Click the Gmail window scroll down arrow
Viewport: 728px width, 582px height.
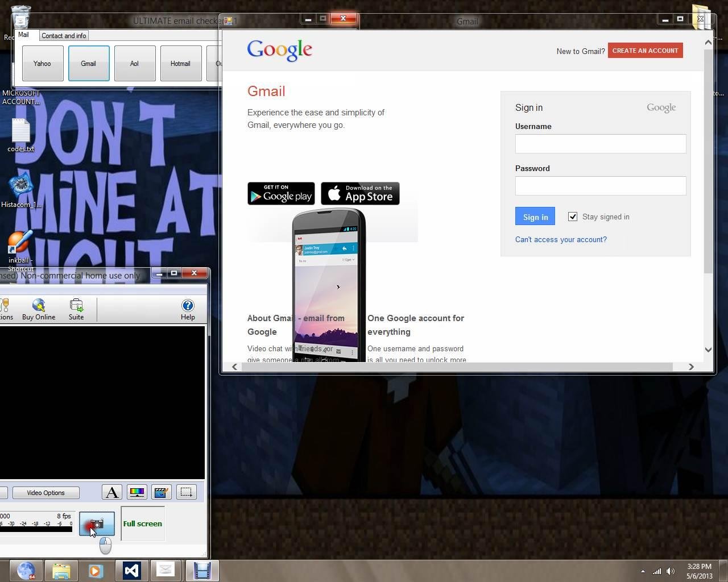tap(708, 350)
